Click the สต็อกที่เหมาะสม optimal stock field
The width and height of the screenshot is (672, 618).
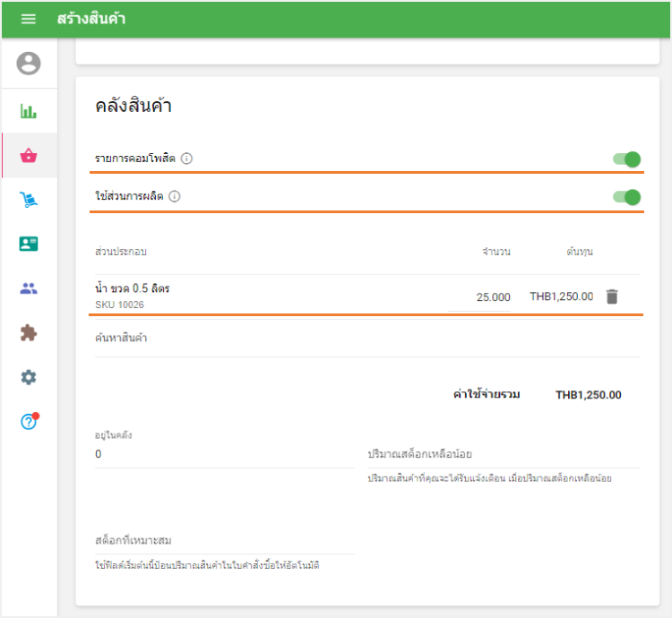tap(225, 541)
